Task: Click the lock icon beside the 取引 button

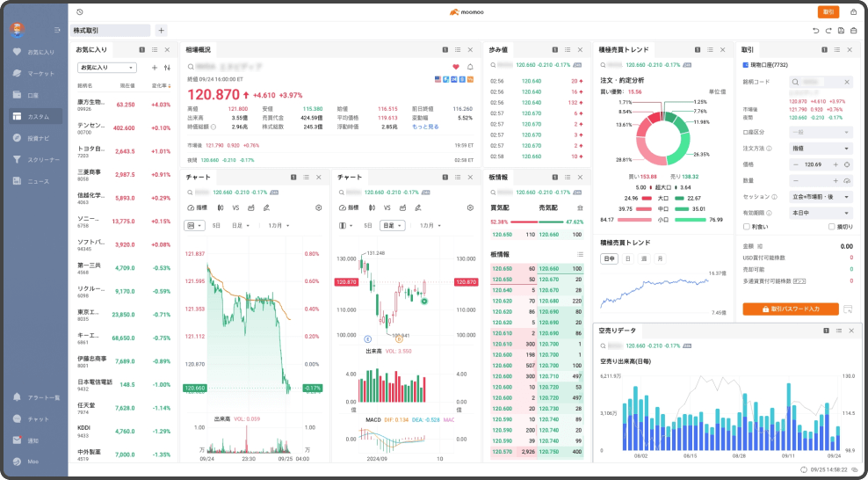Action: [854, 12]
